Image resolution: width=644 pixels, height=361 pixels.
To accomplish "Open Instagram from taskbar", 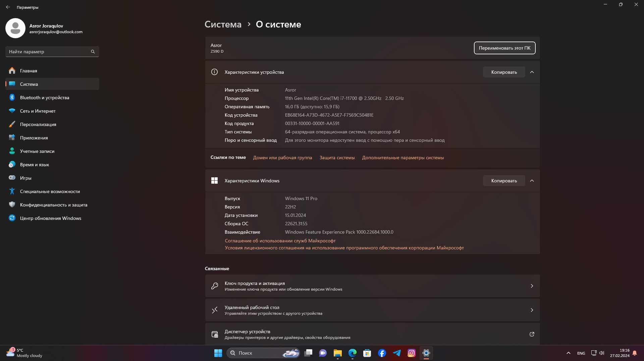I will 412,353.
